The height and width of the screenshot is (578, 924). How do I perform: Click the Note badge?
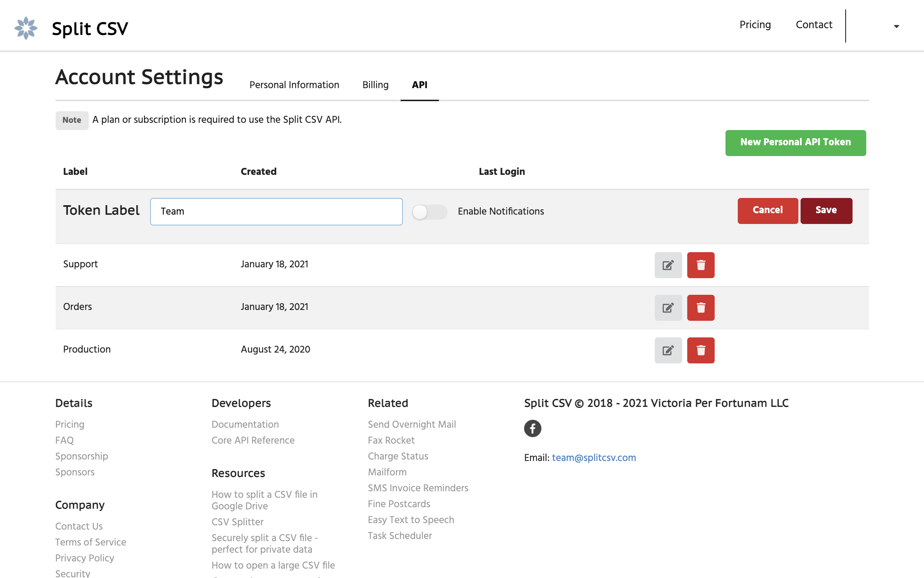[x=72, y=120]
